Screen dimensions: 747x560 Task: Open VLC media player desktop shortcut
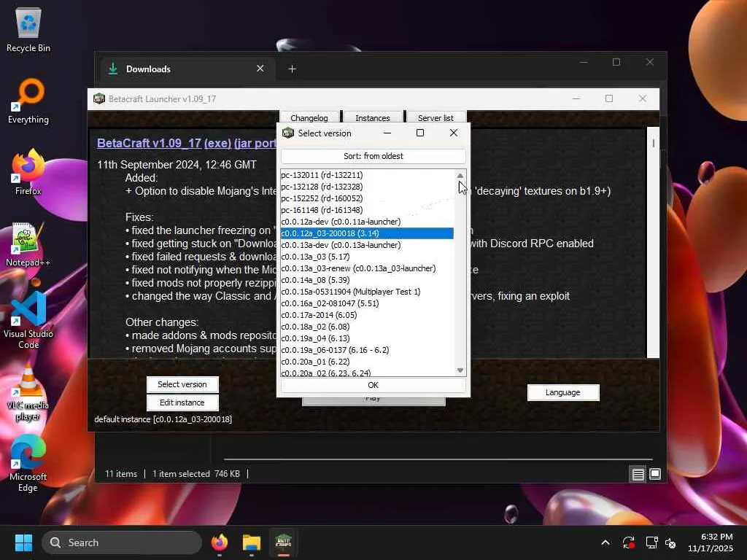[x=28, y=392]
